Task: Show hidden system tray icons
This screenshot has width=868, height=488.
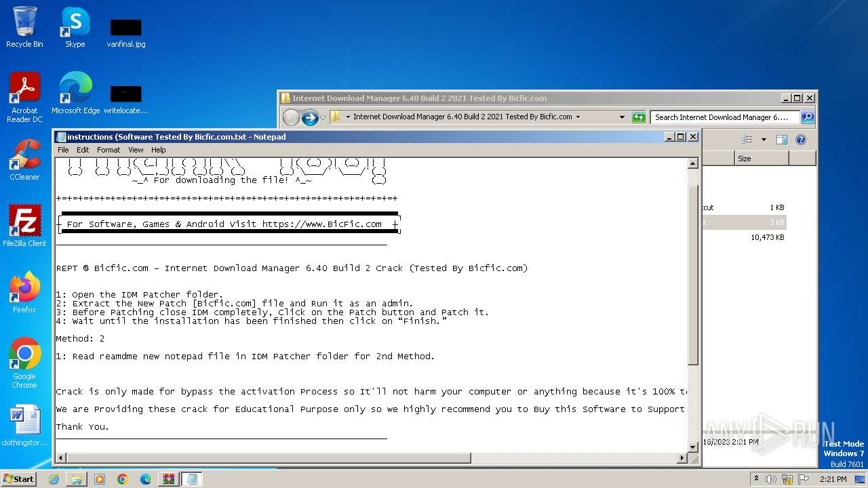Action: [x=757, y=479]
